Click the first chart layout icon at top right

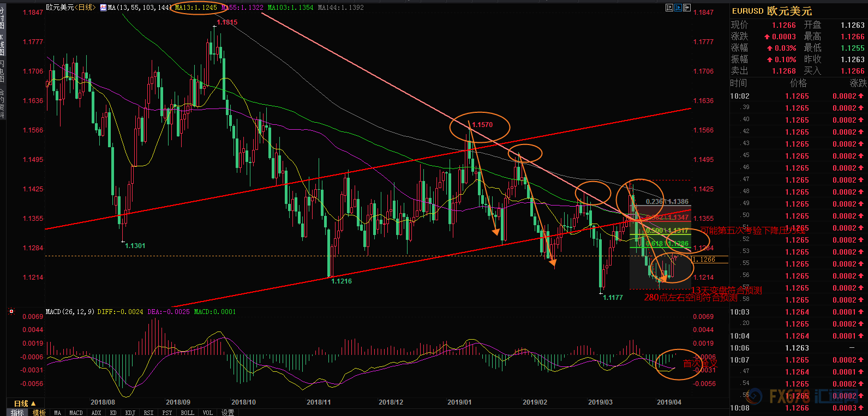tap(669, 8)
